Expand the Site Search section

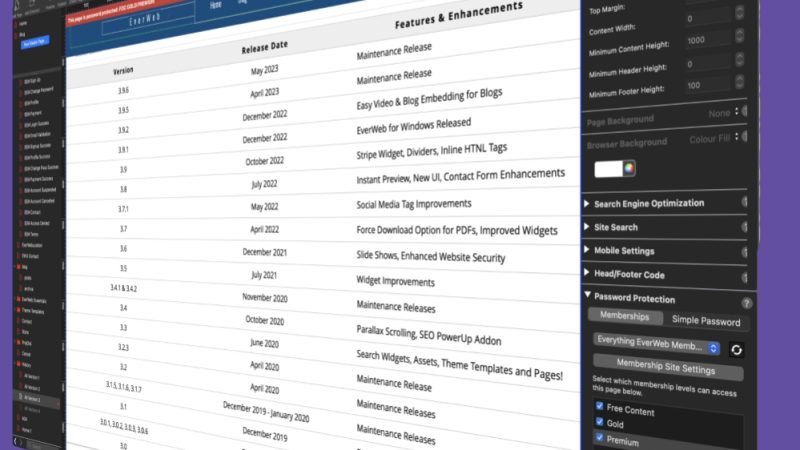point(587,227)
